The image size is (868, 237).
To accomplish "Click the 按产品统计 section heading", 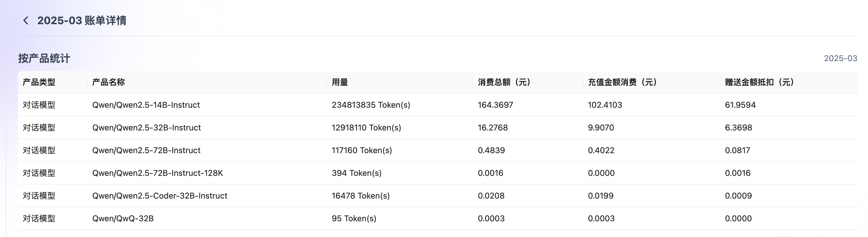I will [44, 59].
